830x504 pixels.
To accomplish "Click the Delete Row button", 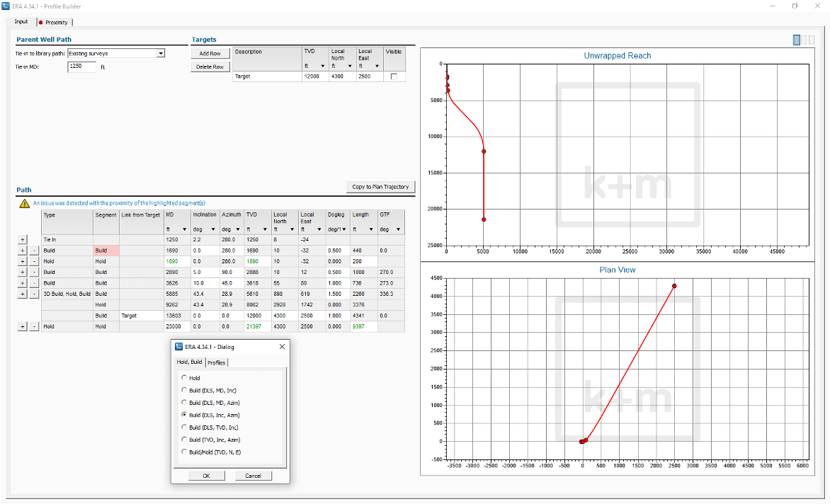I will pos(210,67).
